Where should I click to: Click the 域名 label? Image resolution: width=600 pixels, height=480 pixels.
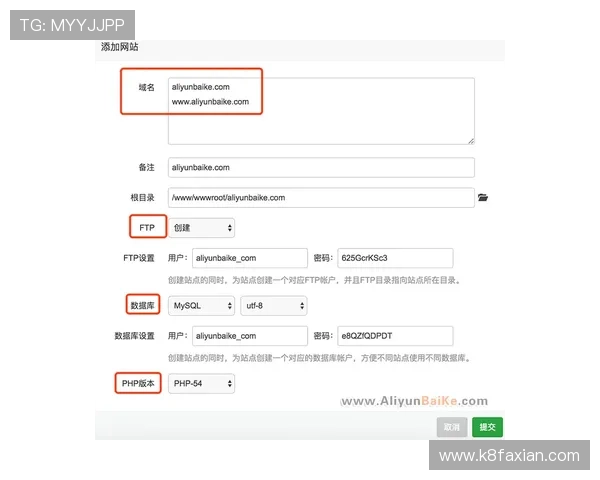coord(147,87)
